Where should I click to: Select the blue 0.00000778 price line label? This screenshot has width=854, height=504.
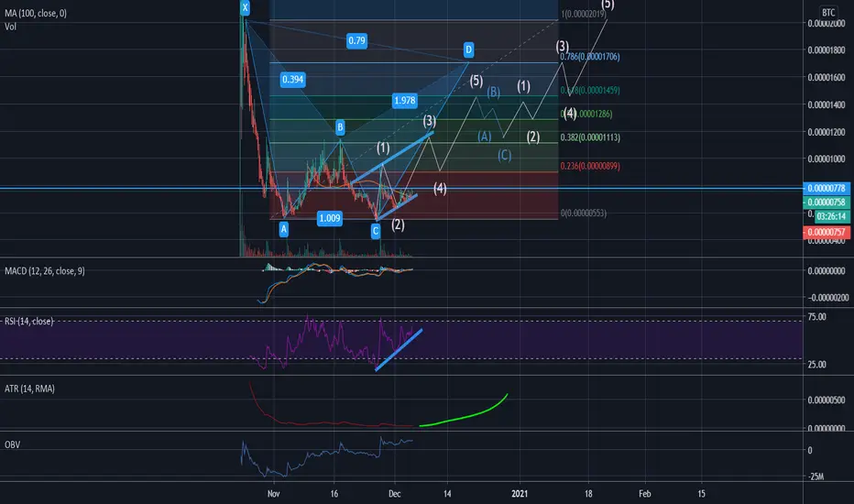point(827,188)
